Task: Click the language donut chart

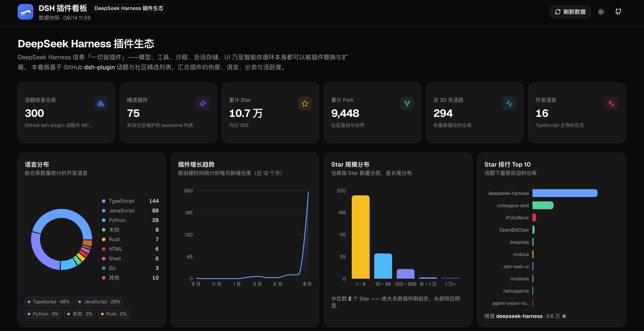Action: pyautogui.click(x=62, y=239)
